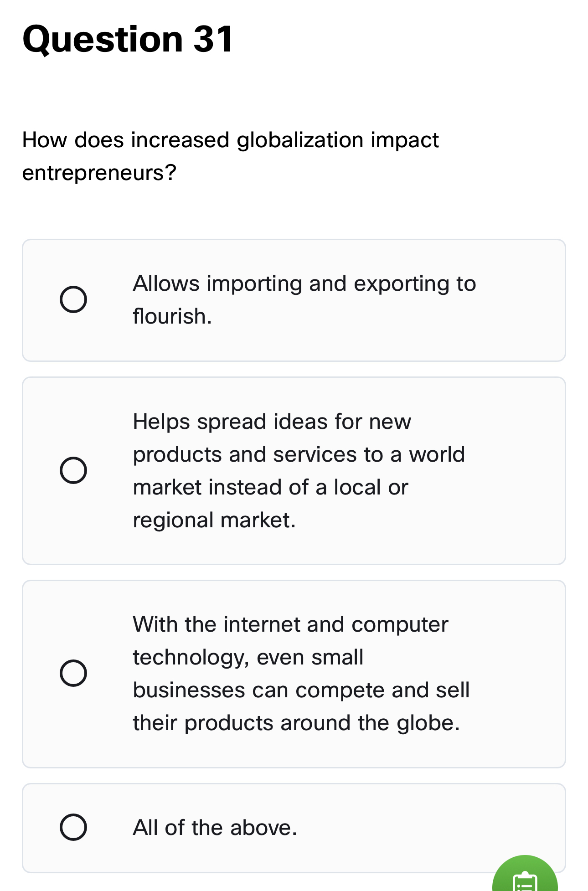Choose the 'All of the above' radio button
This screenshot has width=588, height=891.
[x=73, y=827]
